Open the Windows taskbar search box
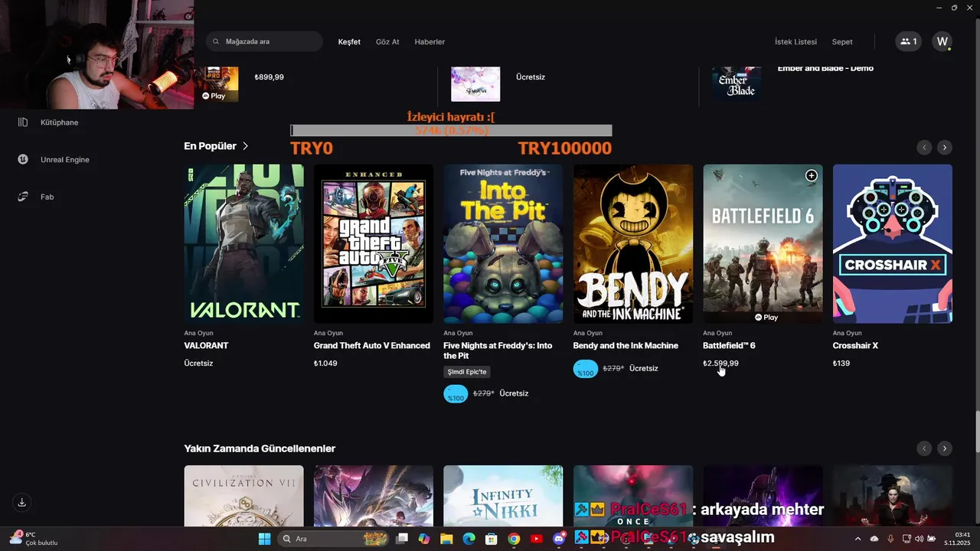The height and width of the screenshot is (551, 980). [x=332, y=539]
